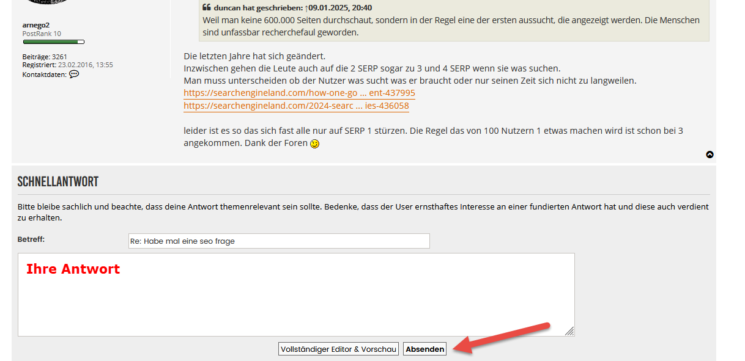Select the quote header 'duncan hat geschrieben'
Viewport: 745px width, 361px height.
tap(258, 8)
